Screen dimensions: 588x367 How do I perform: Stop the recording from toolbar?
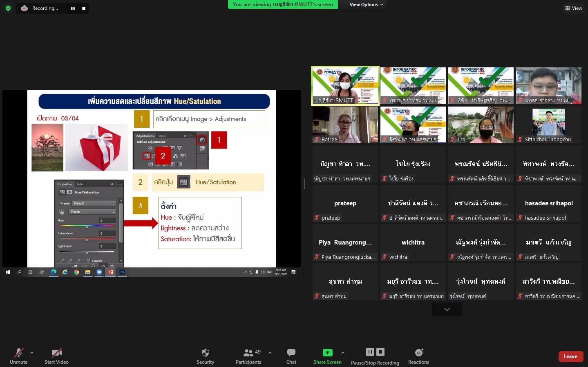[x=380, y=352]
